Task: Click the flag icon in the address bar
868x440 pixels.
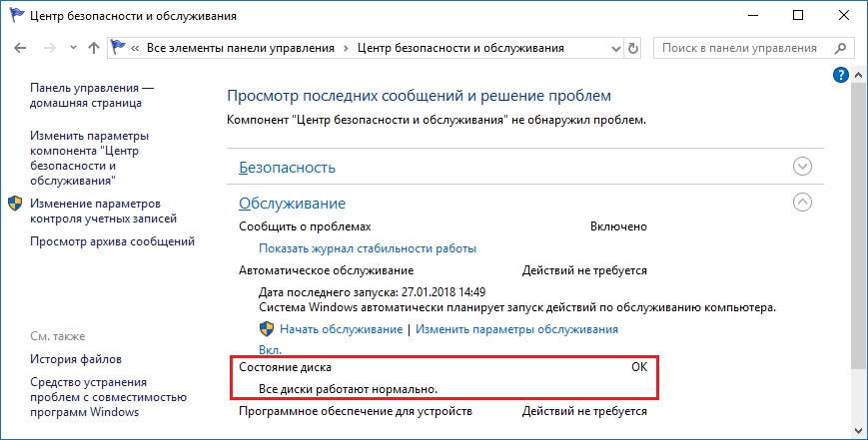Action: [x=118, y=48]
